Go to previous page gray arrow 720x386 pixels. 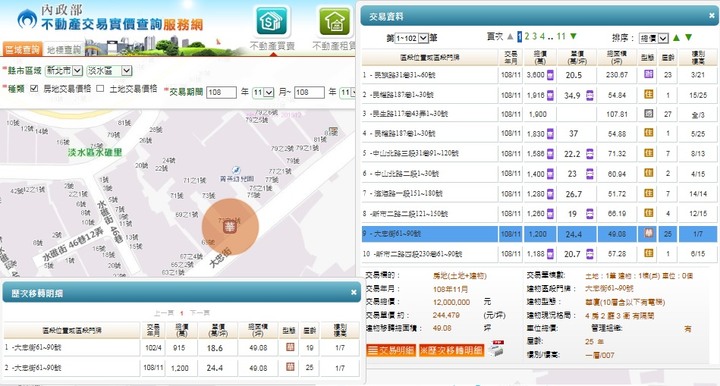[x=510, y=36]
